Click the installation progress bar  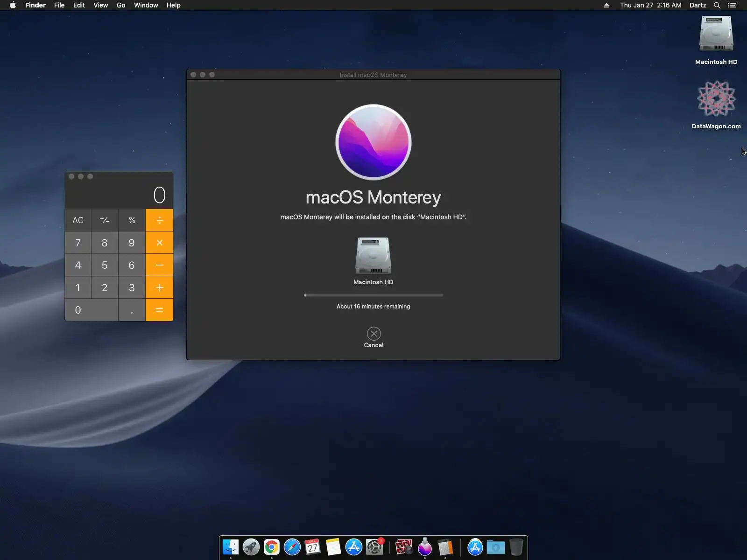point(373,295)
